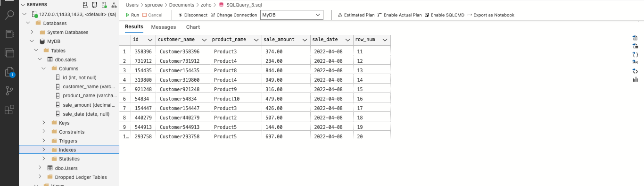This screenshot has width=644, height=186.
Task: Open the sale_amount column filter dropdown
Action: click(x=305, y=40)
